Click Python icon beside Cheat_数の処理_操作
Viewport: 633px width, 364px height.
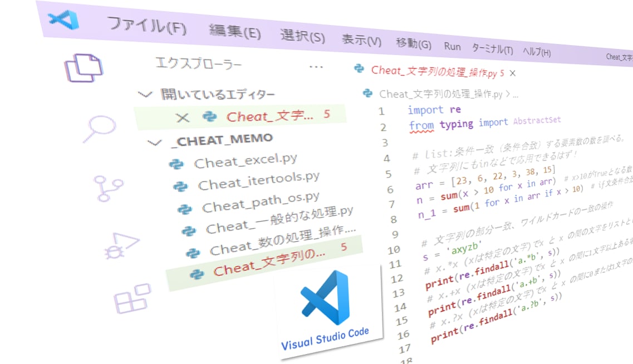[x=193, y=253]
